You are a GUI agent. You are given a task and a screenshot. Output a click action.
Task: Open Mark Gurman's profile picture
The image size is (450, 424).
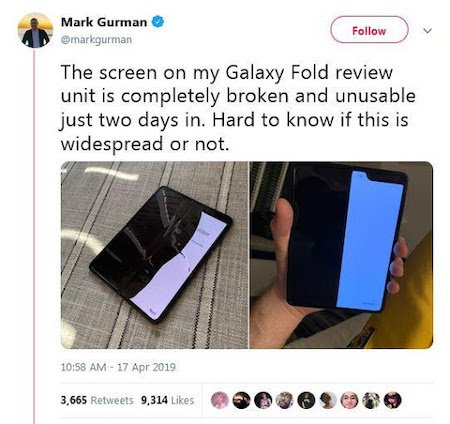tap(35, 30)
